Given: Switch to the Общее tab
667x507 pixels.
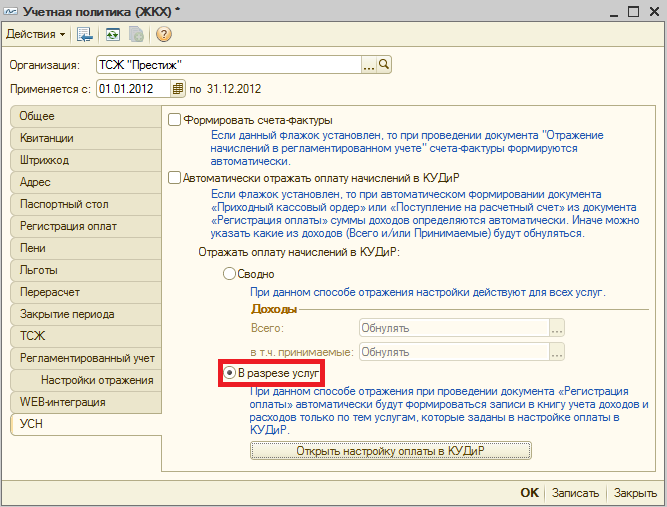Looking at the screenshot, I should click(x=86, y=116).
